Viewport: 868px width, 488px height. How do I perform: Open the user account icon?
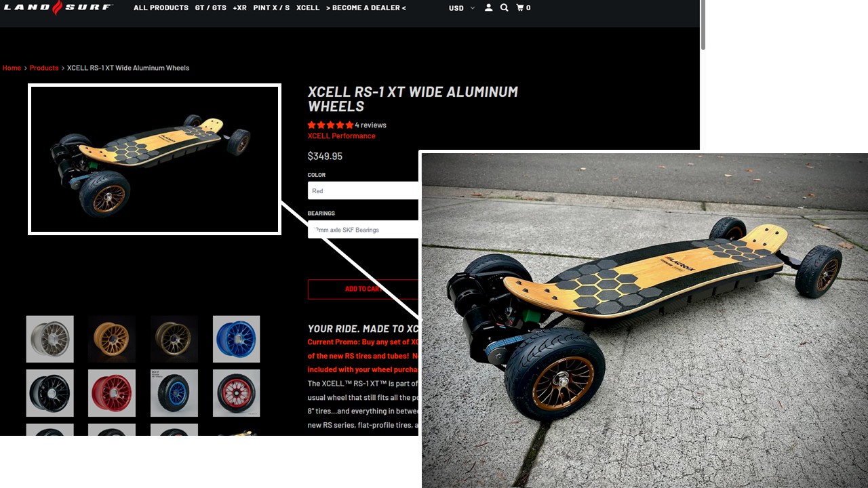488,8
